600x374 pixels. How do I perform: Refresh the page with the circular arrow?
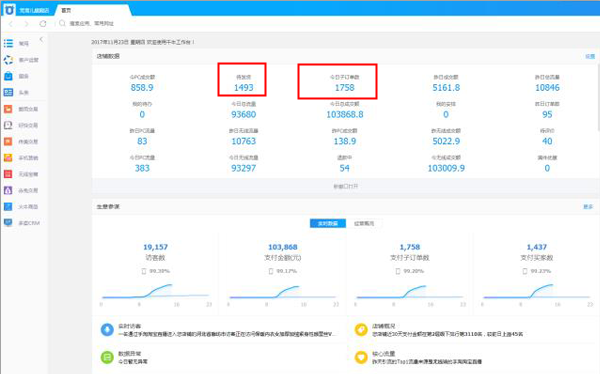43,24
